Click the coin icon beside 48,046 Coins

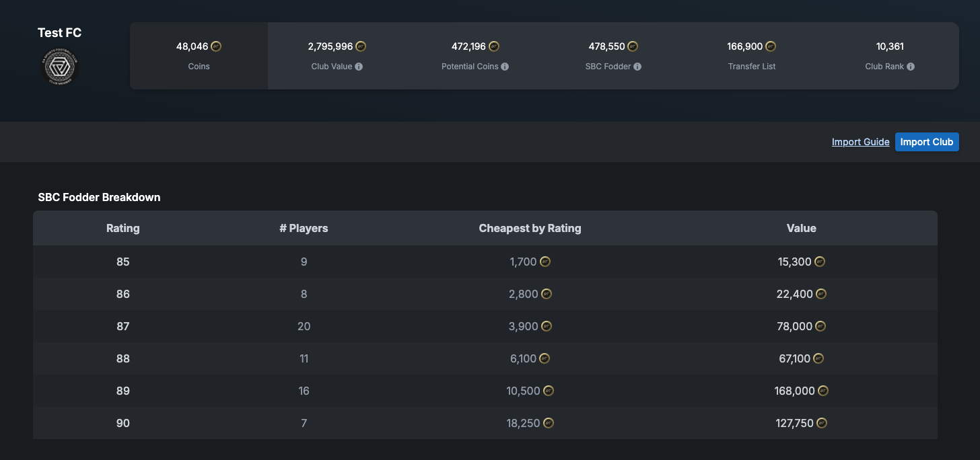pos(216,46)
